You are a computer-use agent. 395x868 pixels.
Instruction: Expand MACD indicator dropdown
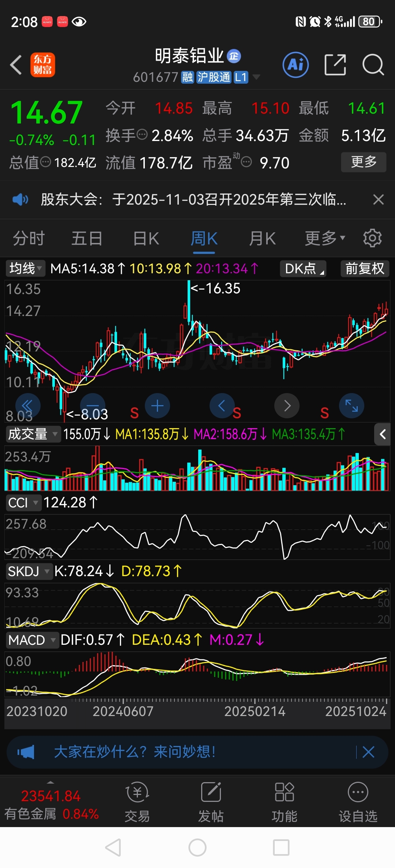coord(32,640)
